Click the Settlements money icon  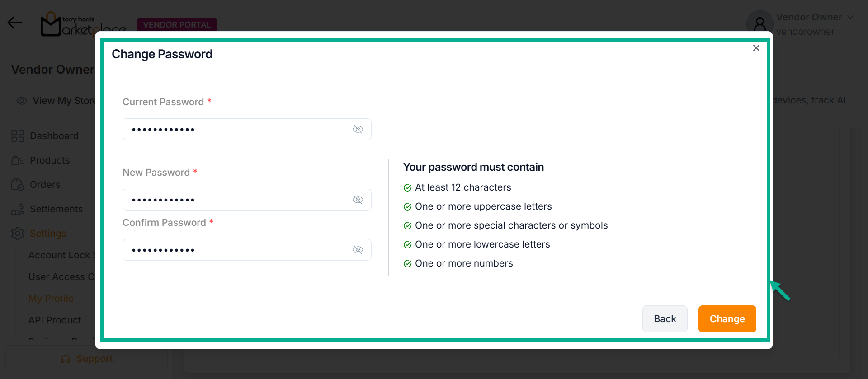pos(18,209)
